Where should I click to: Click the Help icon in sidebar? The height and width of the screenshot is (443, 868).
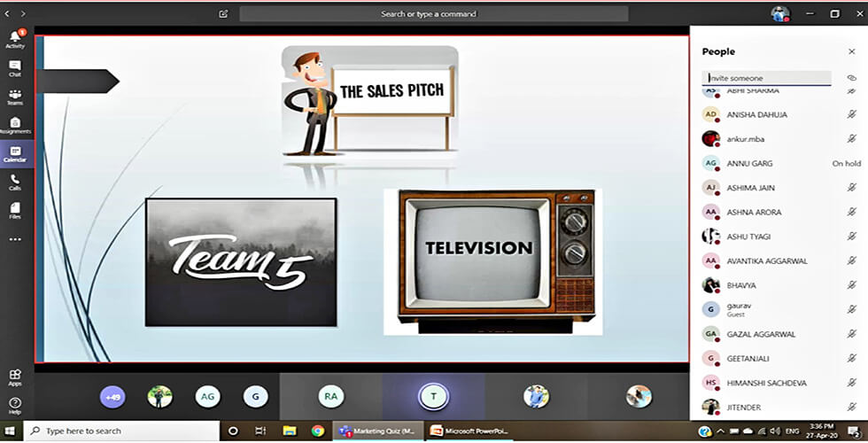pyautogui.click(x=14, y=406)
